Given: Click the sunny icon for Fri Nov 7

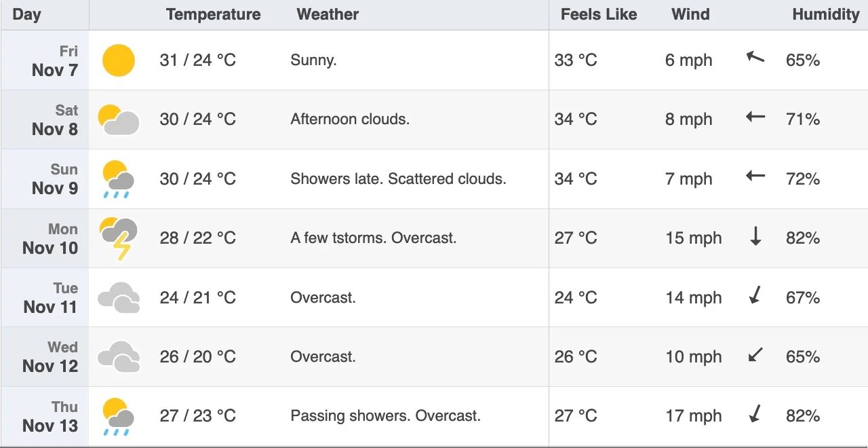Looking at the screenshot, I should pyautogui.click(x=119, y=60).
